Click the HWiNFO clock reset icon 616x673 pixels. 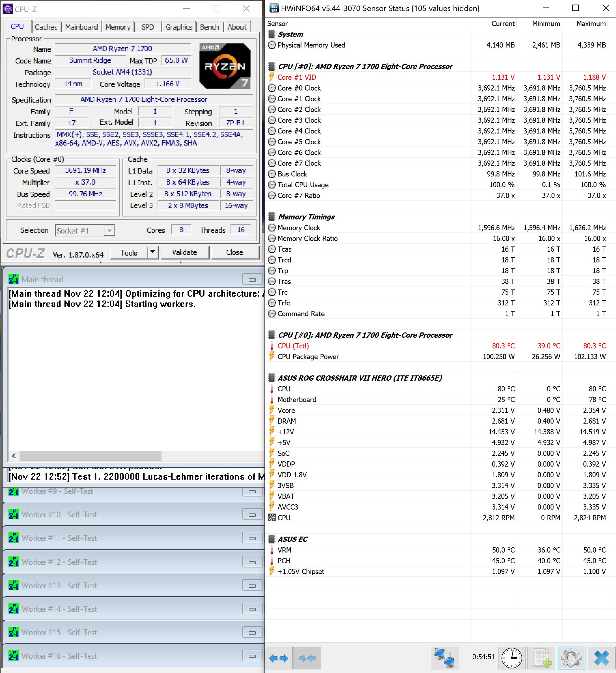coord(512,658)
